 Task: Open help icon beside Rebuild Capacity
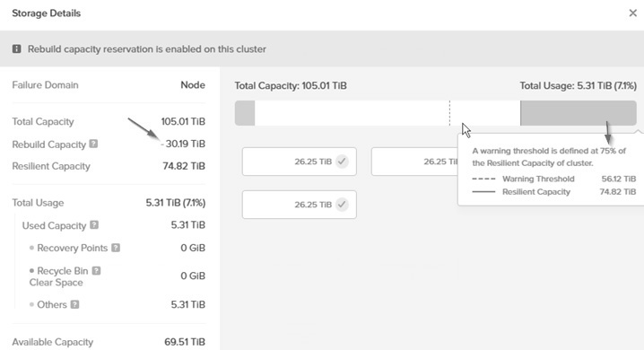click(x=93, y=144)
